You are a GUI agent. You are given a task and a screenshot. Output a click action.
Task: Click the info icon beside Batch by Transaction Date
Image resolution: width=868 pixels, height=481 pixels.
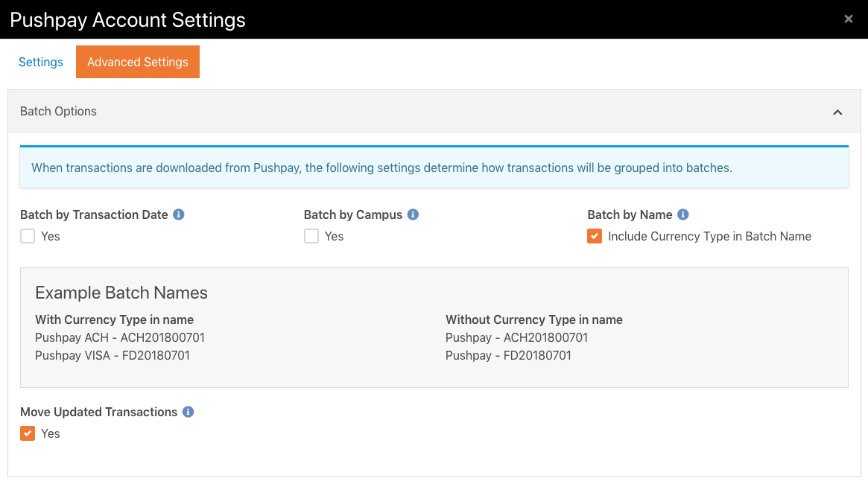point(177,214)
